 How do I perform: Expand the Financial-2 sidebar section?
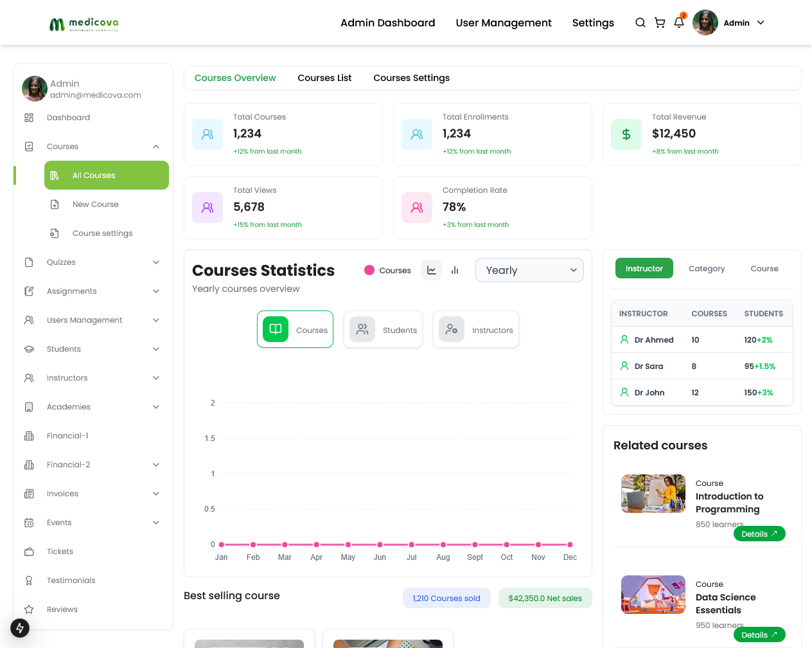[156, 465]
